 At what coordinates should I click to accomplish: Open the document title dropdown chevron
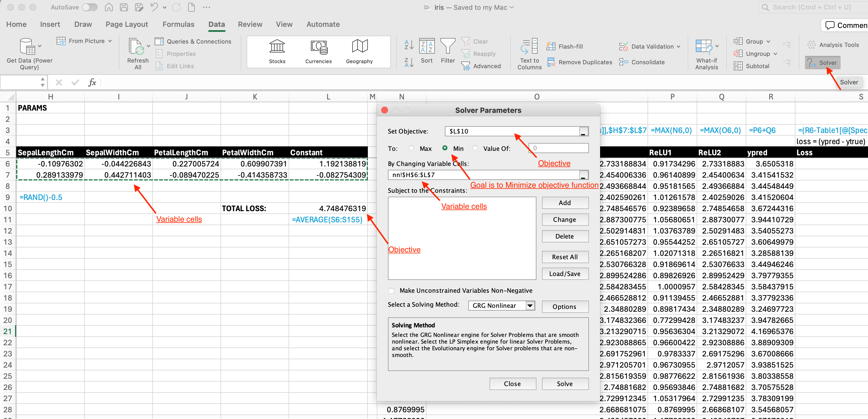tap(512, 8)
